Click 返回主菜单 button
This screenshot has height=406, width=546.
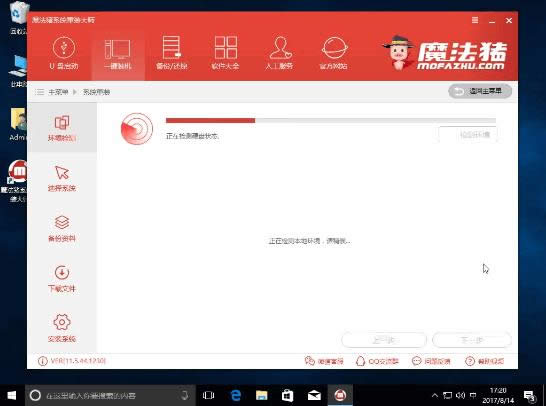(480, 91)
